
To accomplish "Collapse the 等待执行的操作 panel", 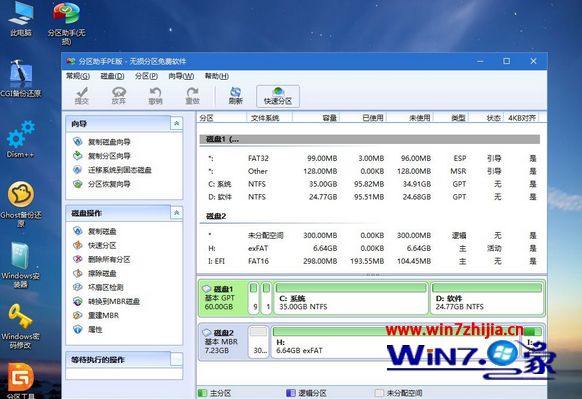I will pyautogui.click(x=177, y=359).
